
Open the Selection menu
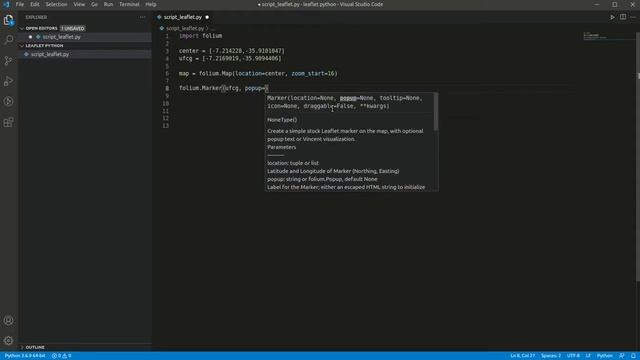(56, 4)
